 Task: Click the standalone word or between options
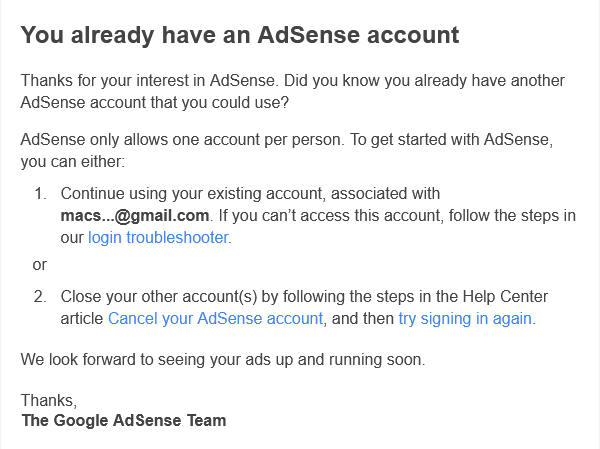point(40,265)
